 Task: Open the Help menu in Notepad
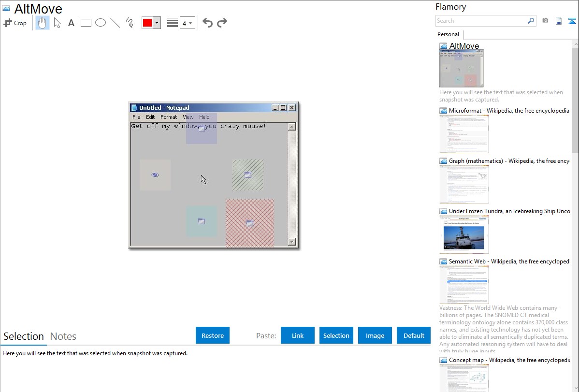click(204, 117)
